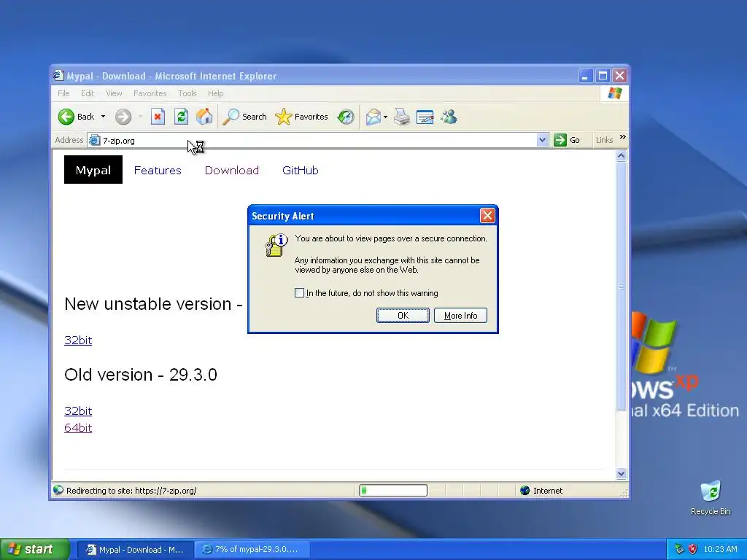Go to the Home page icon
The height and width of the screenshot is (560, 747).
pyautogui.click(x=204, y=117)
